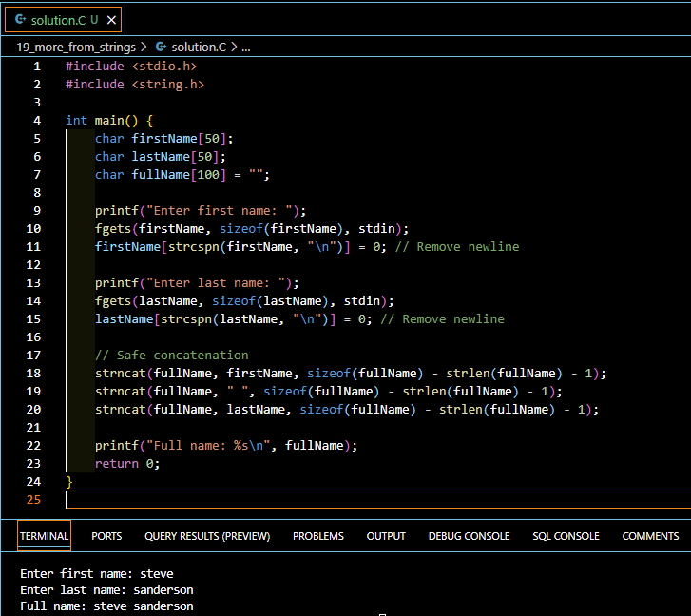
Task: Click the C file icon in the editor tab
Action: pos(20,19)
